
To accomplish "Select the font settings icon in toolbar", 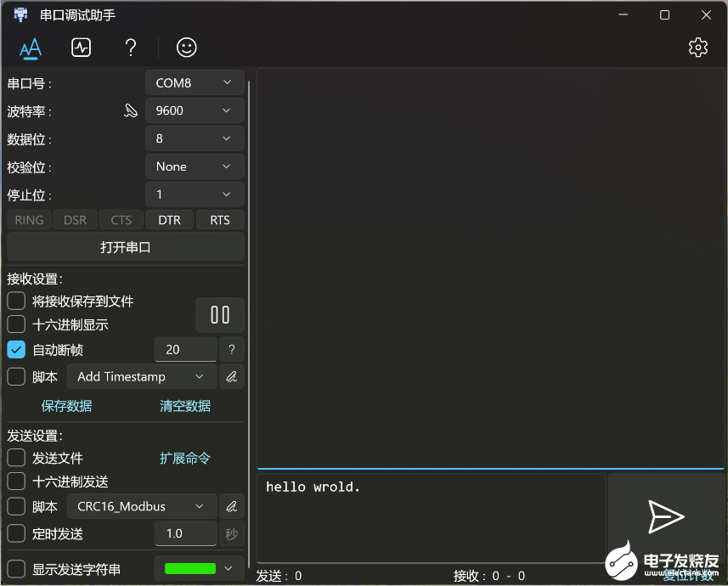I will (x=30, y=48).
